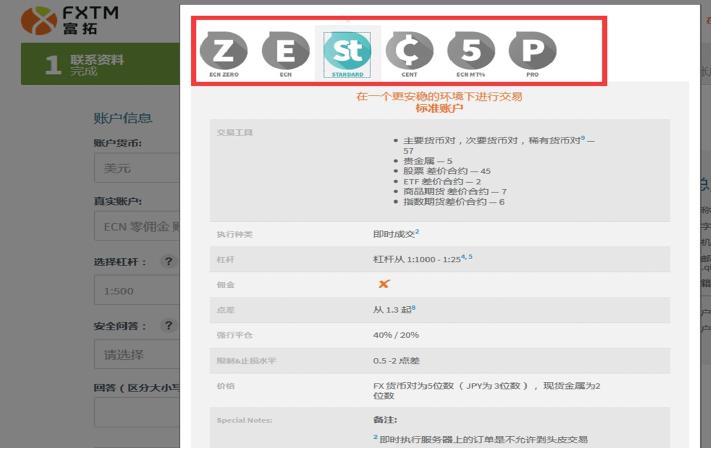Click the 40% / 20% value
Screen dimensions: 712x449
tap(396, 335)
